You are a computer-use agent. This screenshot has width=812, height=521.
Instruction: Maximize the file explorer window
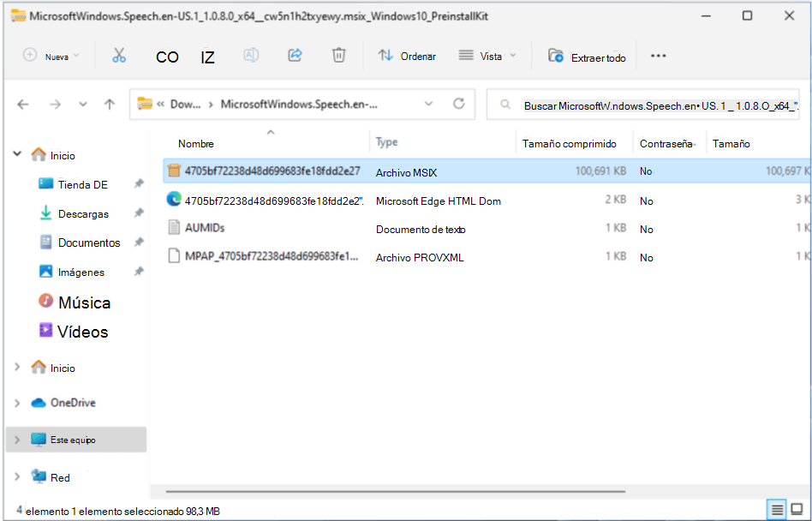coord(747,15)
